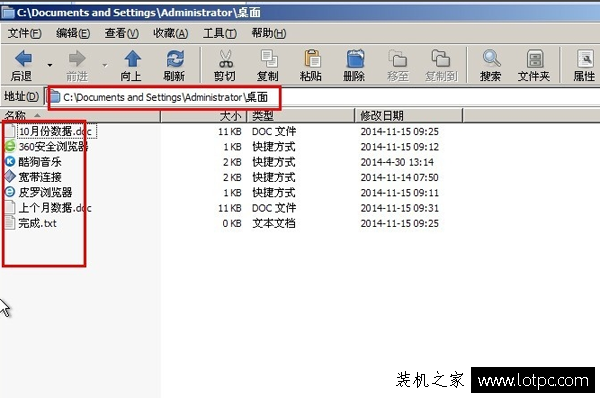Select file 上个月数据.doc

coord(55,208)
